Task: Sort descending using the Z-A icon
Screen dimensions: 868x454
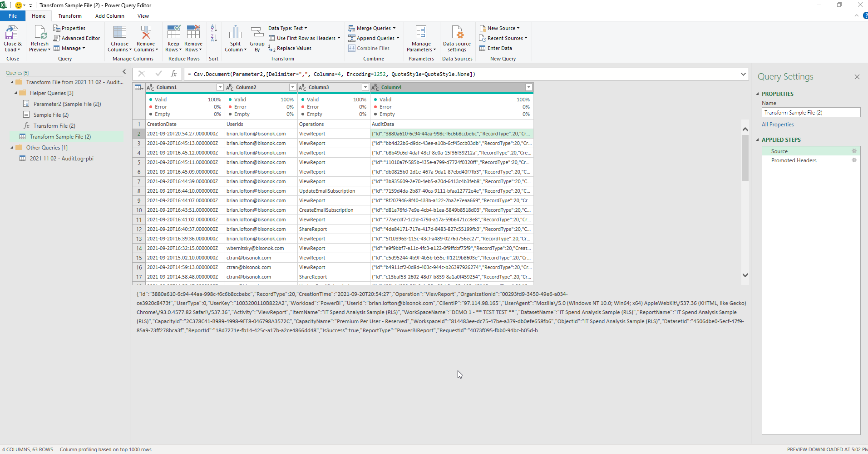Action: [x=214, y=38]
